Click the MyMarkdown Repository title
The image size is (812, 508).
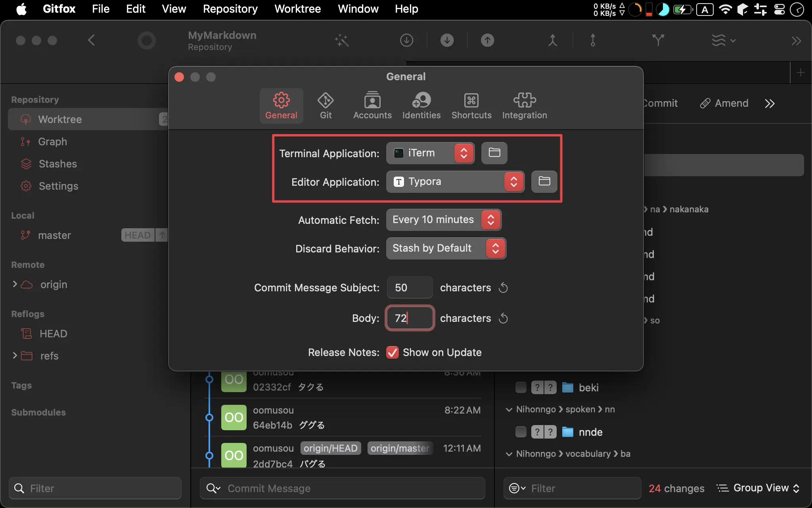click(x=222, y=40)
